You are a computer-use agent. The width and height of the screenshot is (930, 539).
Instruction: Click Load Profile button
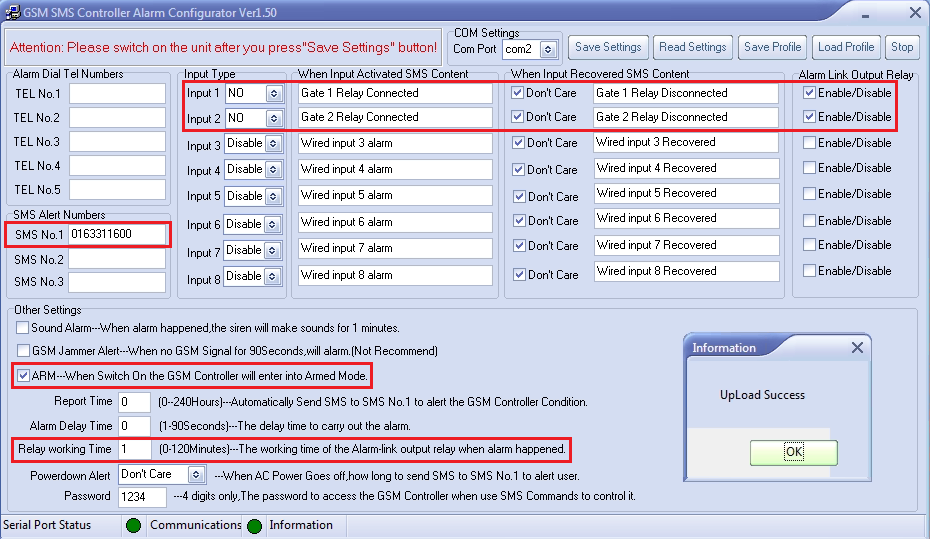tap(845, 47)
